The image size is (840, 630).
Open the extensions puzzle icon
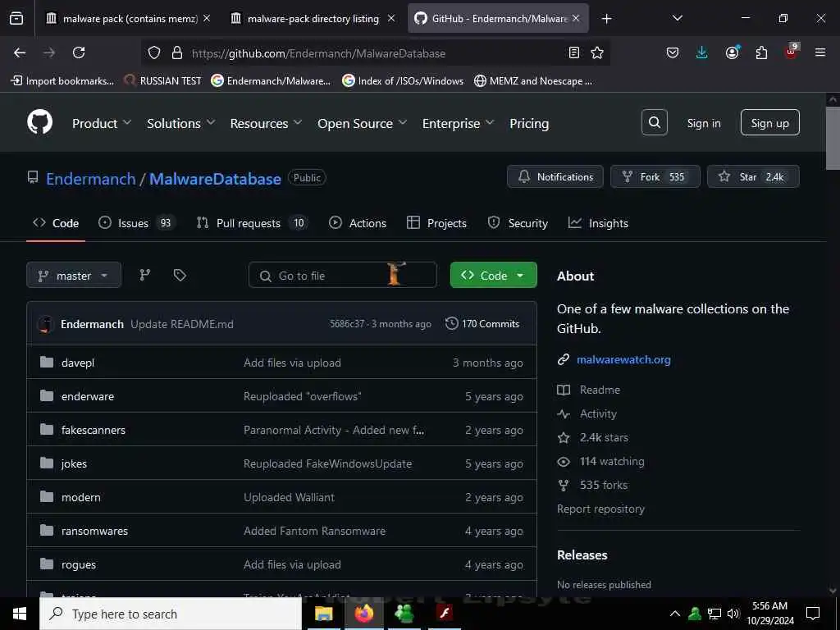761,52
